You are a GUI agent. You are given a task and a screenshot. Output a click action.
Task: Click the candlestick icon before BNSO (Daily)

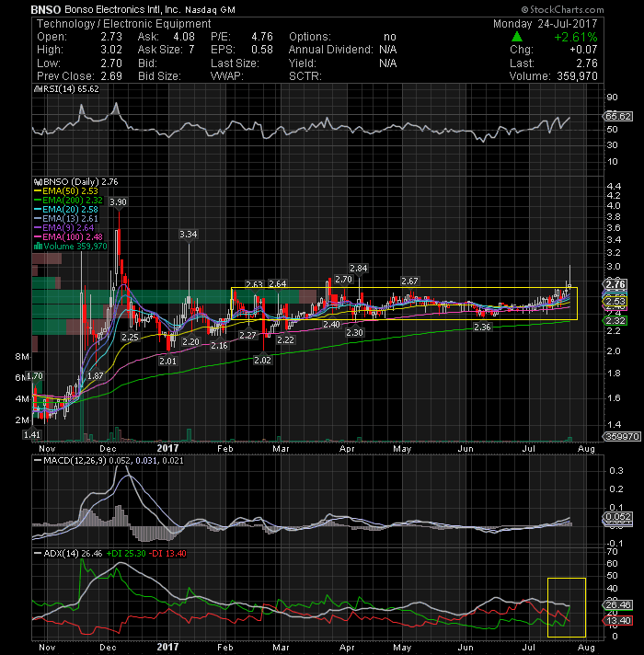click(x=38, y=182)
